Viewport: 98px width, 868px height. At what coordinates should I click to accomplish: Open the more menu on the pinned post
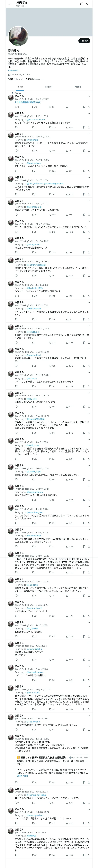[x=89, y=96]
